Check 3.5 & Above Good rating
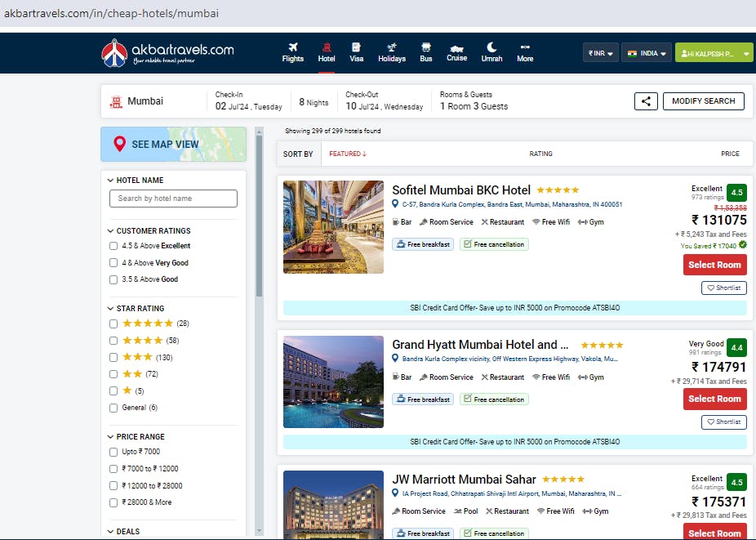Viewport: 756px width, 540px height. [x=113, y=279]
